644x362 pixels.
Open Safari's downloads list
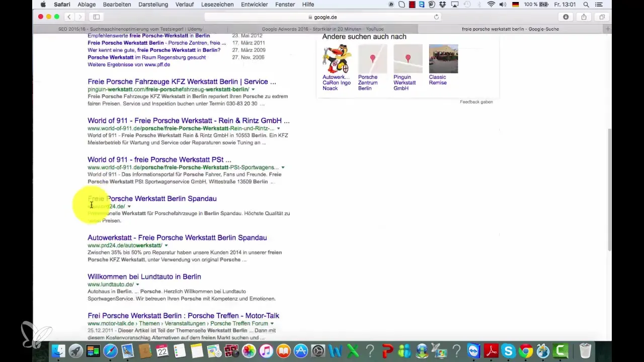566,17
